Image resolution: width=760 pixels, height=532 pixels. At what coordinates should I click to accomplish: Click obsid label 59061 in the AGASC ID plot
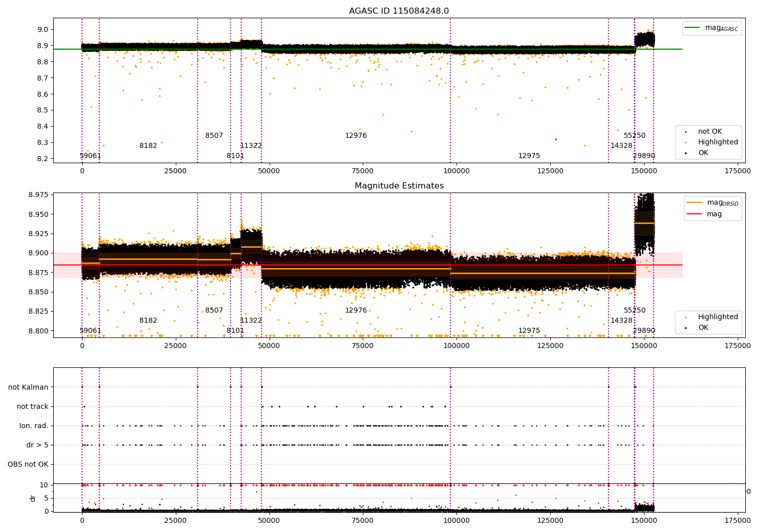pos(90,156)
